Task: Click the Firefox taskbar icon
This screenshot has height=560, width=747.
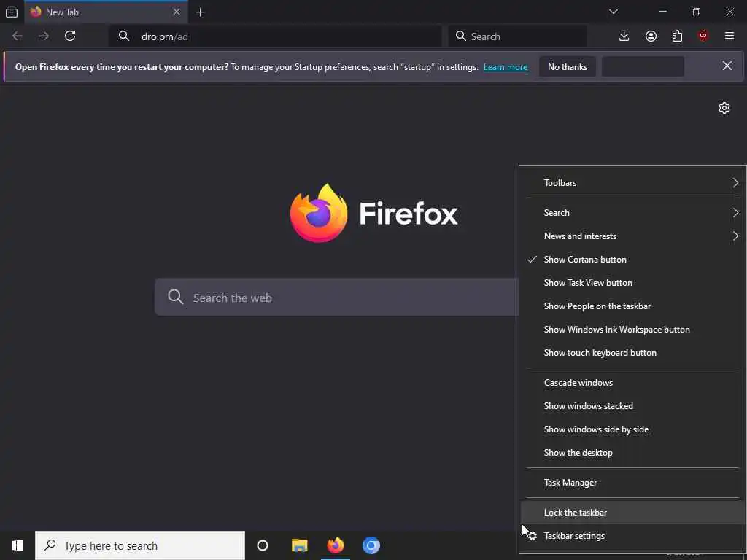Action: 336,545
